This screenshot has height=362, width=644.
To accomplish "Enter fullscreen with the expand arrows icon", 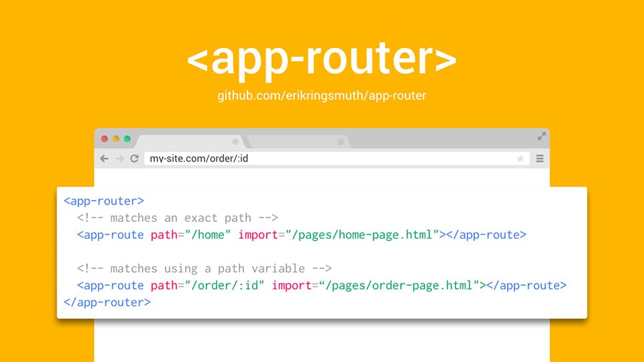I will click(541, 136).
